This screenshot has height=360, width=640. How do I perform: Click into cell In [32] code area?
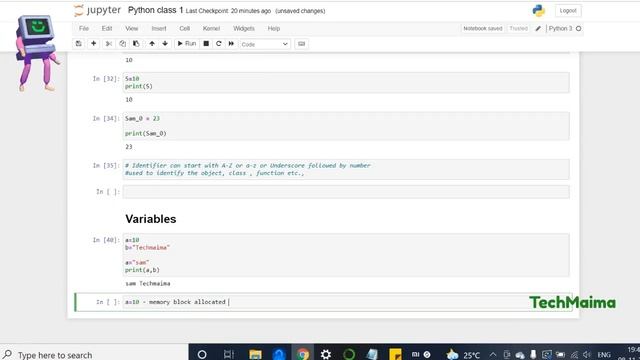click(x=346, y=82)
